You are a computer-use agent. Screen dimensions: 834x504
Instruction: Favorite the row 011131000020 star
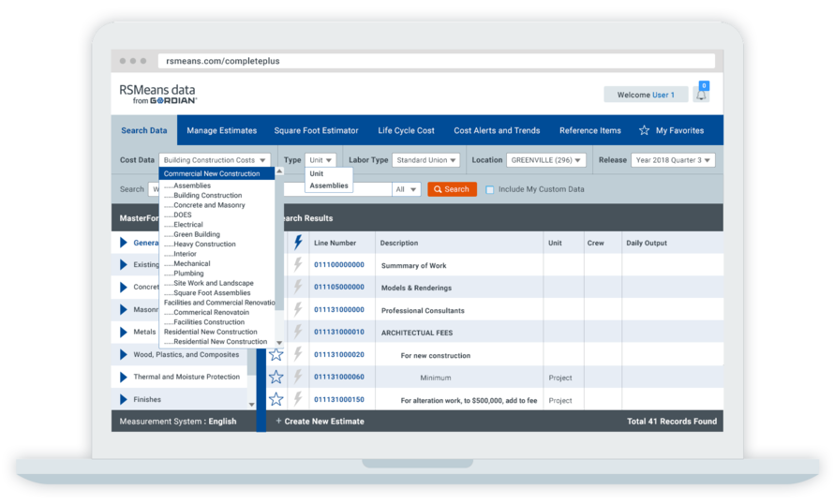[276, 355]
